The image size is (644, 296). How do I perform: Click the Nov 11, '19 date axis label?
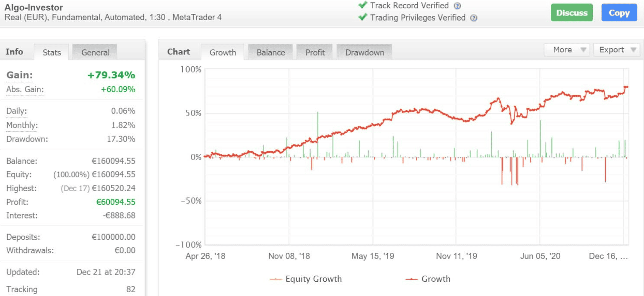[x=456, y=256]
